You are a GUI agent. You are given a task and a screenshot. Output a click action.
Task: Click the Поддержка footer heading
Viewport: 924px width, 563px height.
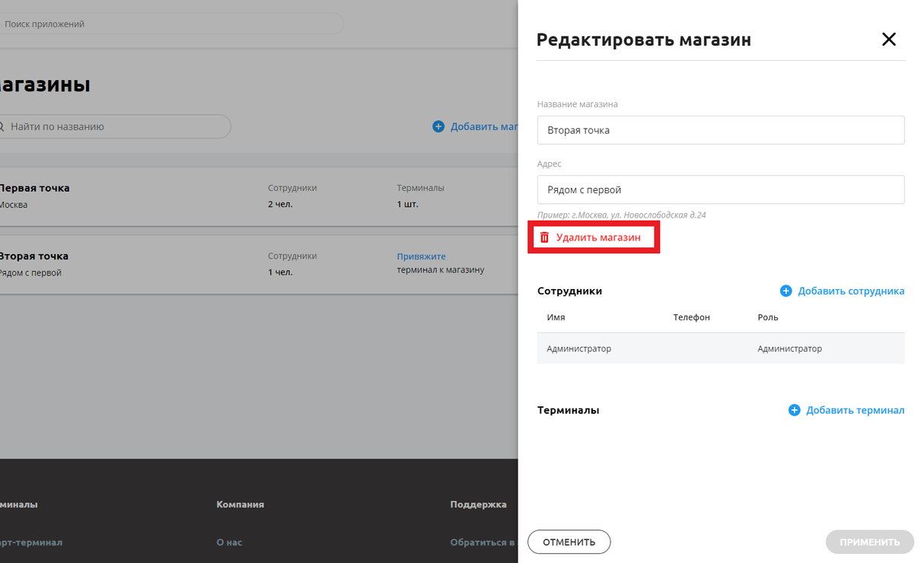(478, 504)
